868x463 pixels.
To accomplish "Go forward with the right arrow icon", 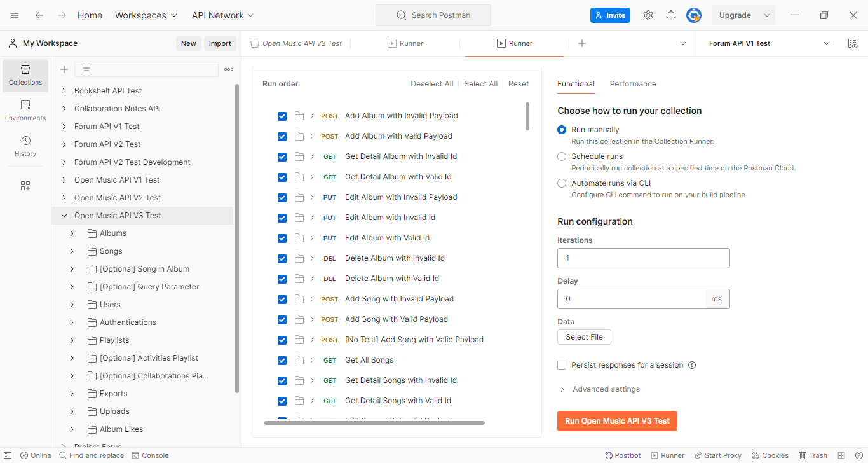I will (62, 15).
